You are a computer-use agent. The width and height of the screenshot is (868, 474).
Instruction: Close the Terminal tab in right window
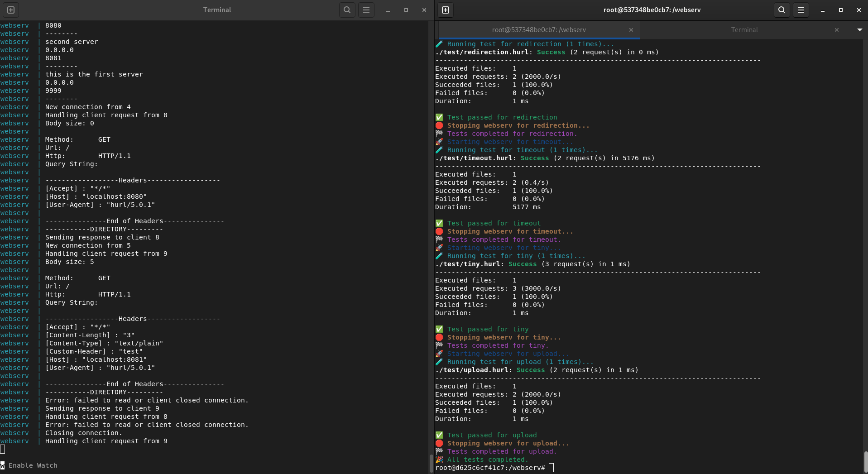click(x=837, y=30)
